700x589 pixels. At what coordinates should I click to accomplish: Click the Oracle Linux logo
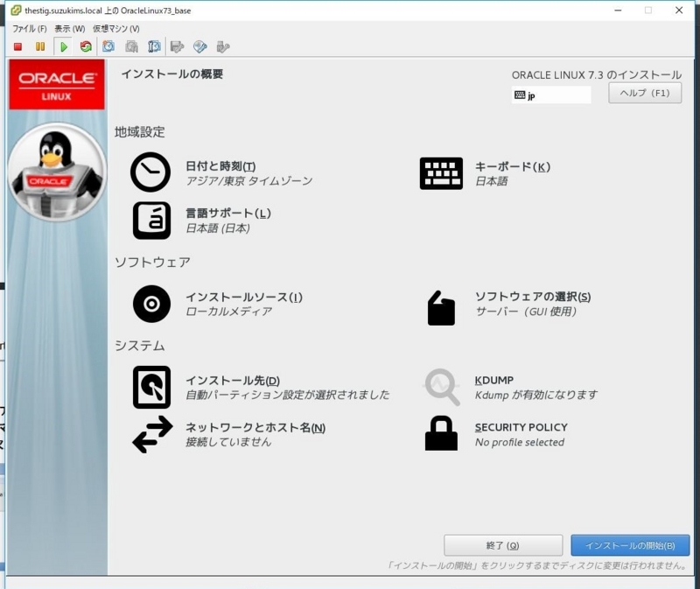(x=57, y=84)
